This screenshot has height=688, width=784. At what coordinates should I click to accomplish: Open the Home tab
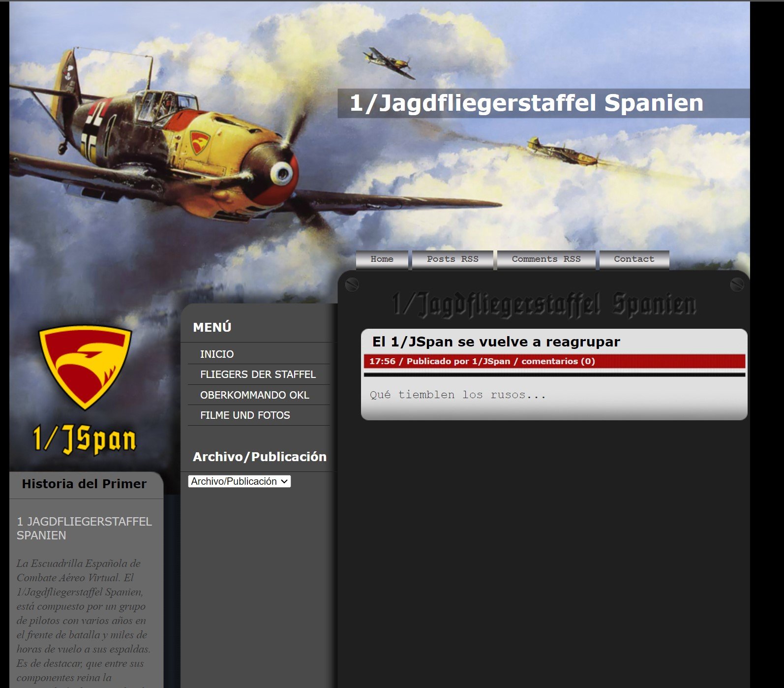point(382,259)
